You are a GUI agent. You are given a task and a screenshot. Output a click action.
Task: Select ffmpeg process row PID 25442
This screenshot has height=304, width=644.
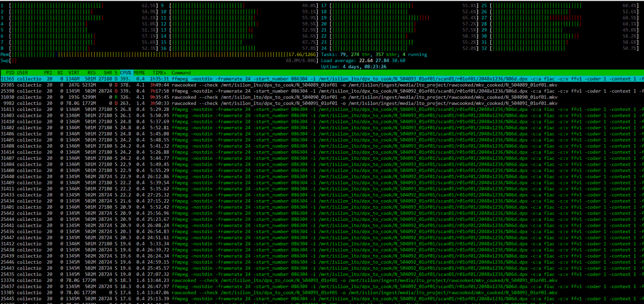point(322,214)
